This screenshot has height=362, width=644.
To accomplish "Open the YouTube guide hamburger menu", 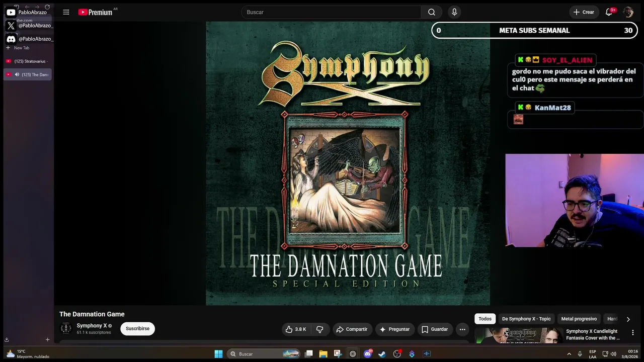I will (x=66, y=12).
